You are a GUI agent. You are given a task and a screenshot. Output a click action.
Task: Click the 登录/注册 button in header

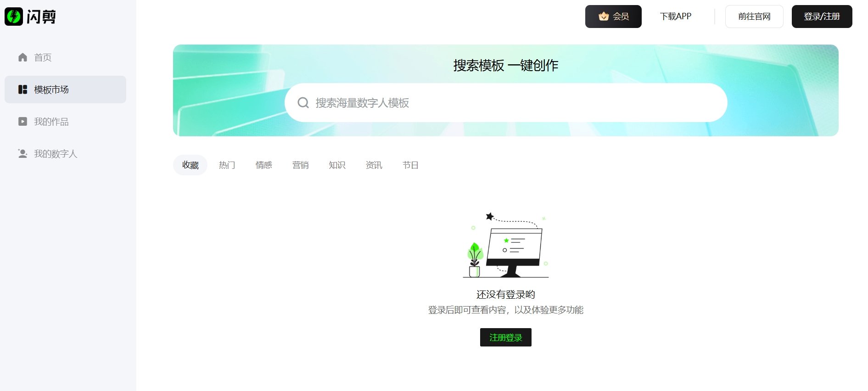point(822,17)
